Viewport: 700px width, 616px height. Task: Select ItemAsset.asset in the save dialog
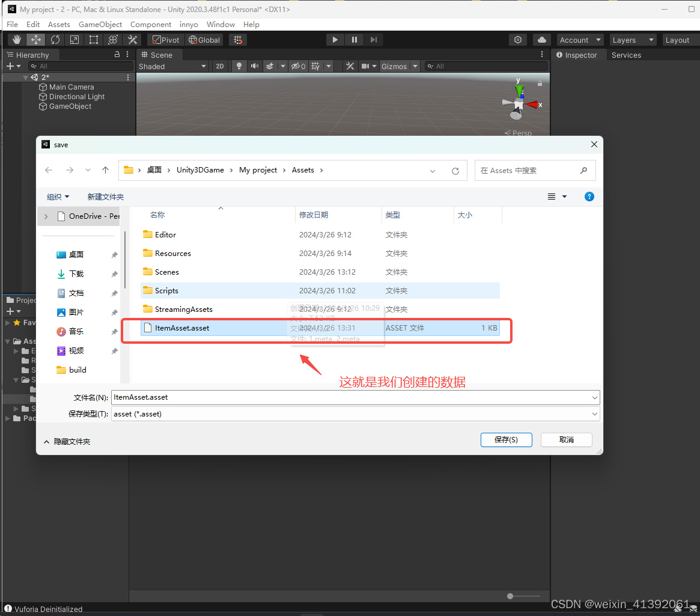coord(182,328)
